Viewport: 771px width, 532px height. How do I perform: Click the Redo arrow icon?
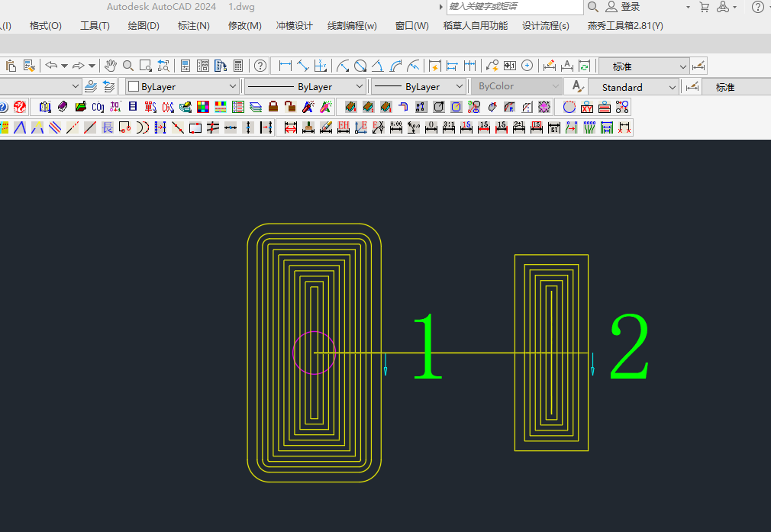click(x=79, y=66)
